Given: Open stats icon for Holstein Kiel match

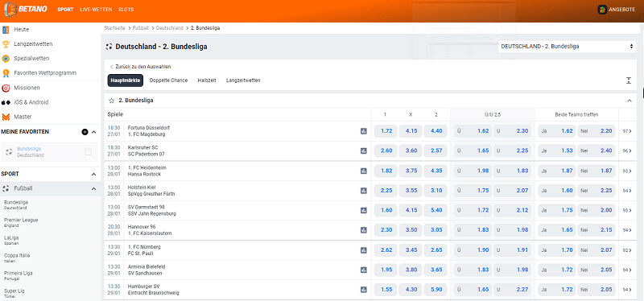Looking at the screenshot, I should pyautogui.click(x=364, y=191).
